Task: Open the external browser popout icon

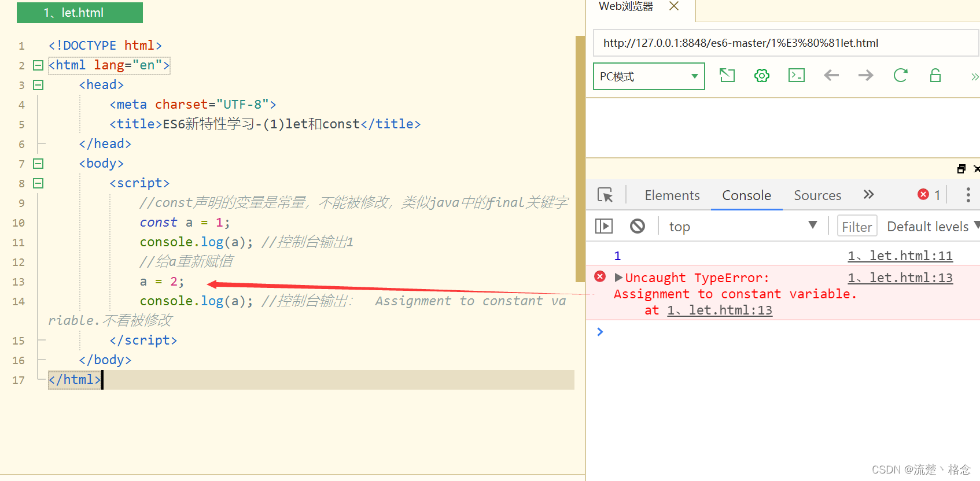Action: coord(727,75)
